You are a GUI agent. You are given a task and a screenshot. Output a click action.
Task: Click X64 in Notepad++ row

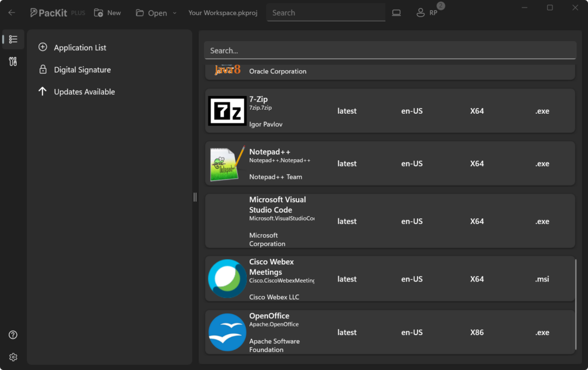click(x=477, y=164)
